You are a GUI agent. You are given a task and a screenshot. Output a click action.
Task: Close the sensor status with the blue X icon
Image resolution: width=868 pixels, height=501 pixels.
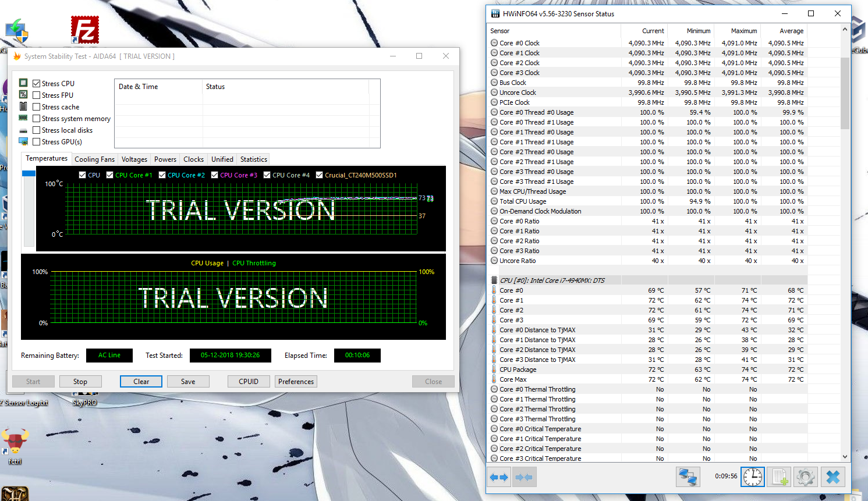833,477
